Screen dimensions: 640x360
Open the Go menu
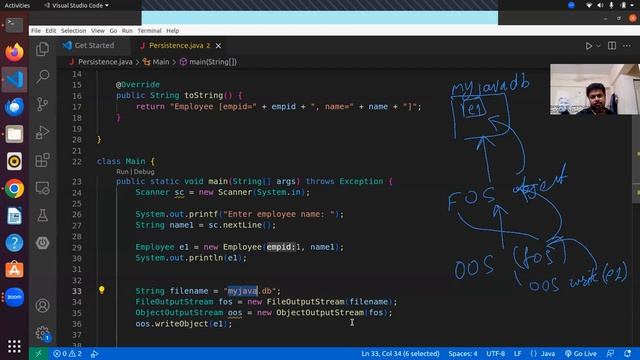(113, 31)
